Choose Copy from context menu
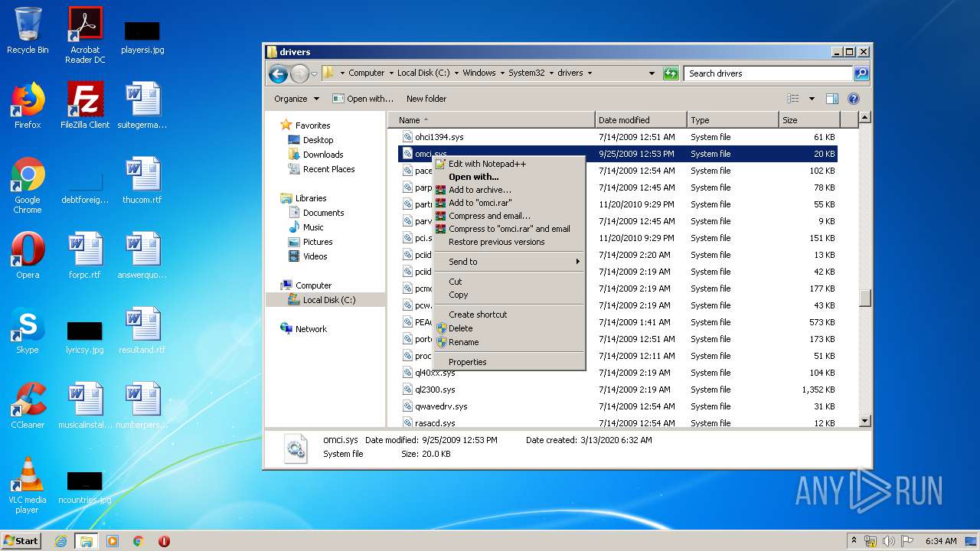 [508, 295]
